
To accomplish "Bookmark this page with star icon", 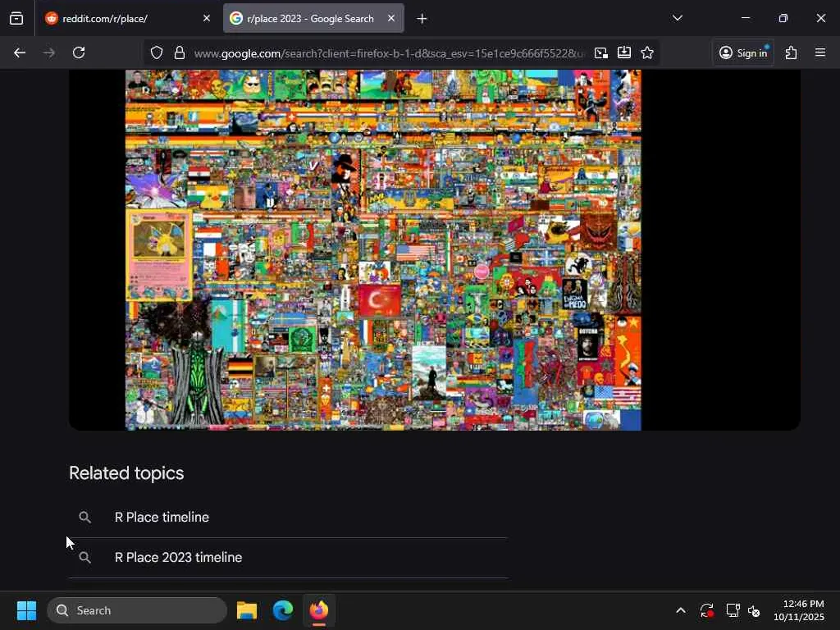I will click(647, 52).
